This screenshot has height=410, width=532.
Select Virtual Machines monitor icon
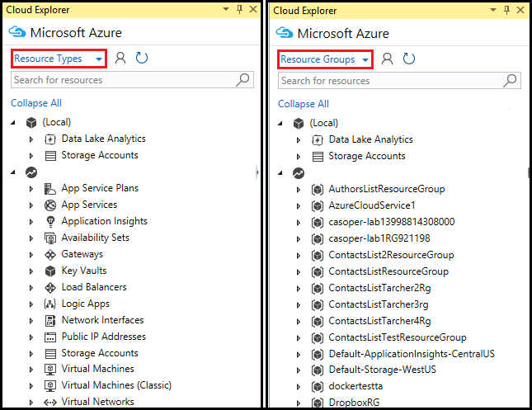pos(50,370)
